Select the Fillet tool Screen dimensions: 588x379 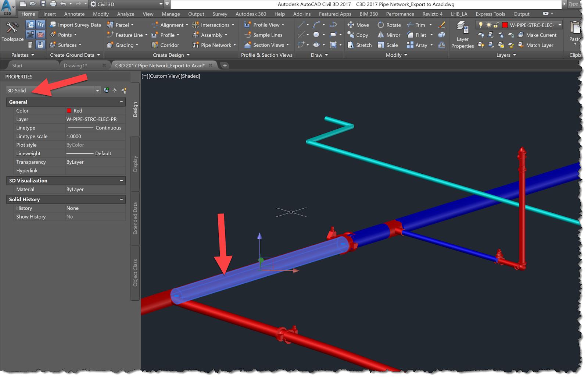point(417,35)
